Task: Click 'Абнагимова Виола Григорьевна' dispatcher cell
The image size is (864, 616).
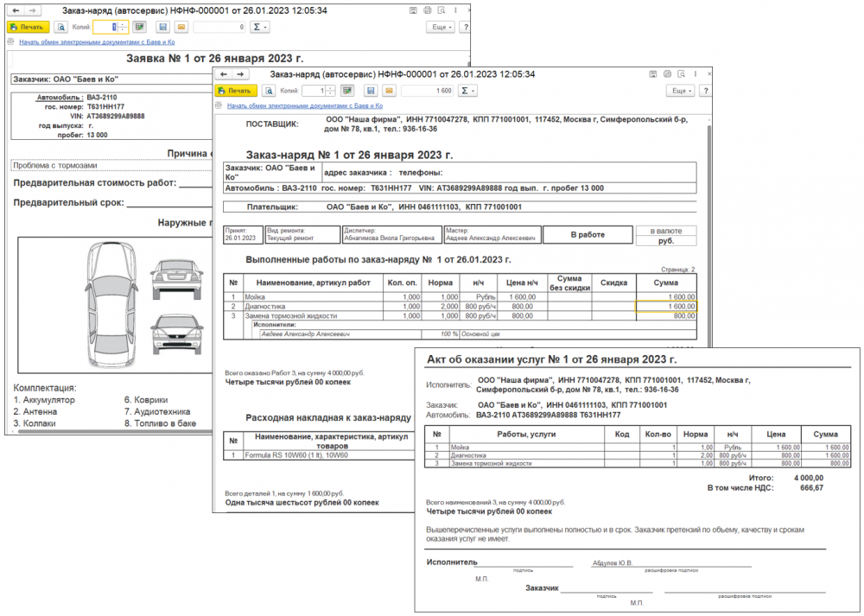Action: pyautogui.click(x=391, y=235)
